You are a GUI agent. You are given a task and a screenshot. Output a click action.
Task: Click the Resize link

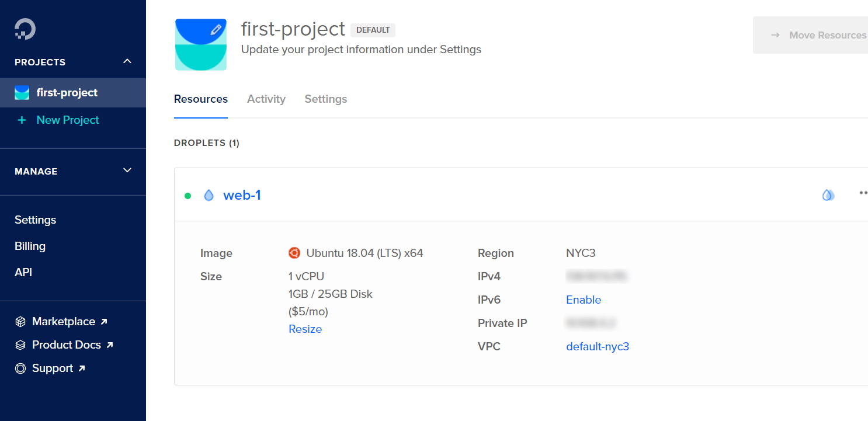pos(305,329)
